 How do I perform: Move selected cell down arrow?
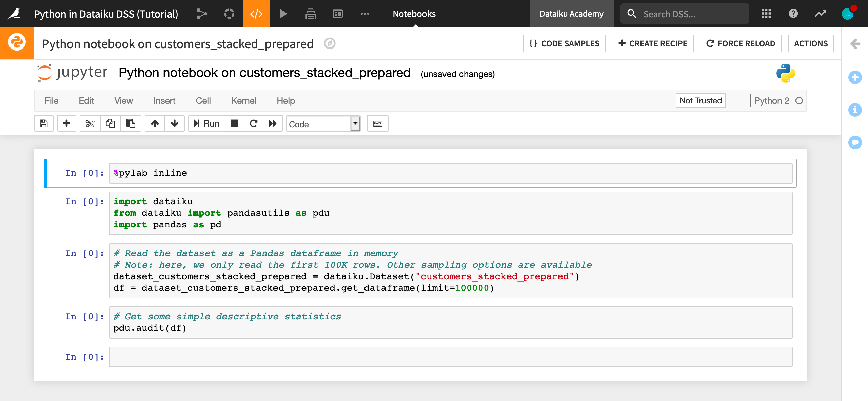[x=175, y=123]
